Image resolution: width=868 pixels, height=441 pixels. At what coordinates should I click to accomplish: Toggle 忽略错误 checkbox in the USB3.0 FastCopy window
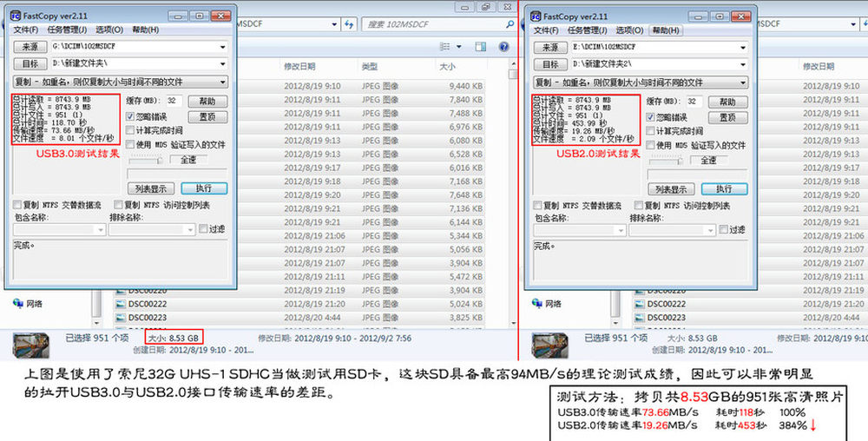pyautogui.click(x=131, y=116)
